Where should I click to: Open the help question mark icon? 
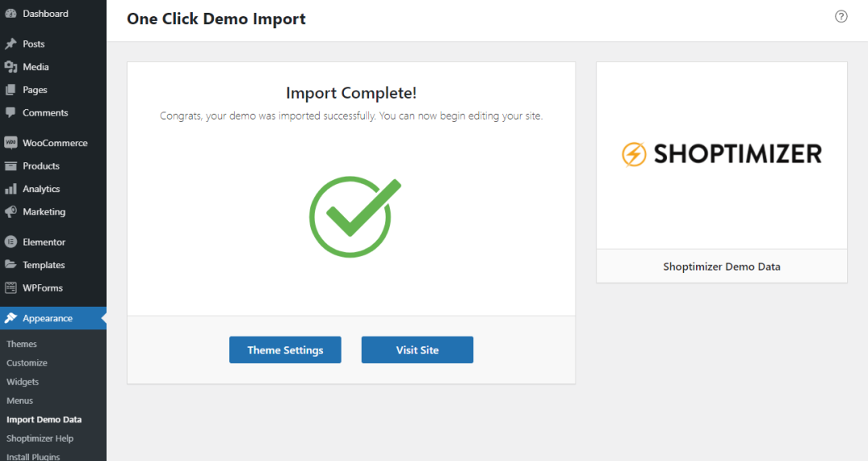841,16
